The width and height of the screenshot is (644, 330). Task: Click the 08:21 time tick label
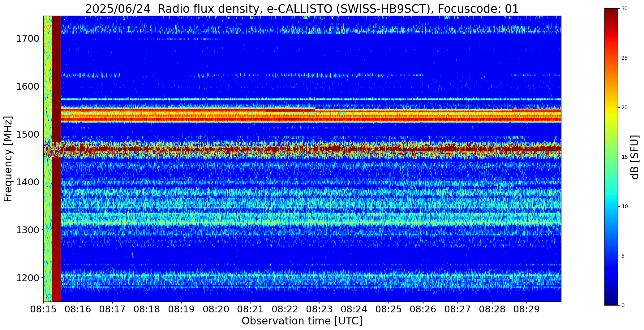[251, 309]
